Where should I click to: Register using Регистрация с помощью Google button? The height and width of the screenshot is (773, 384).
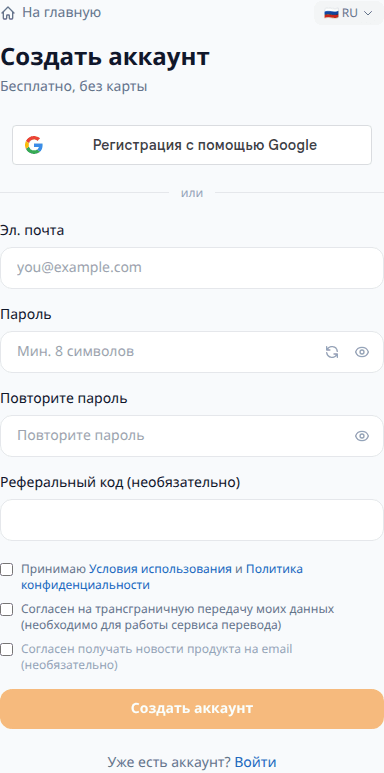coord(192,145)
